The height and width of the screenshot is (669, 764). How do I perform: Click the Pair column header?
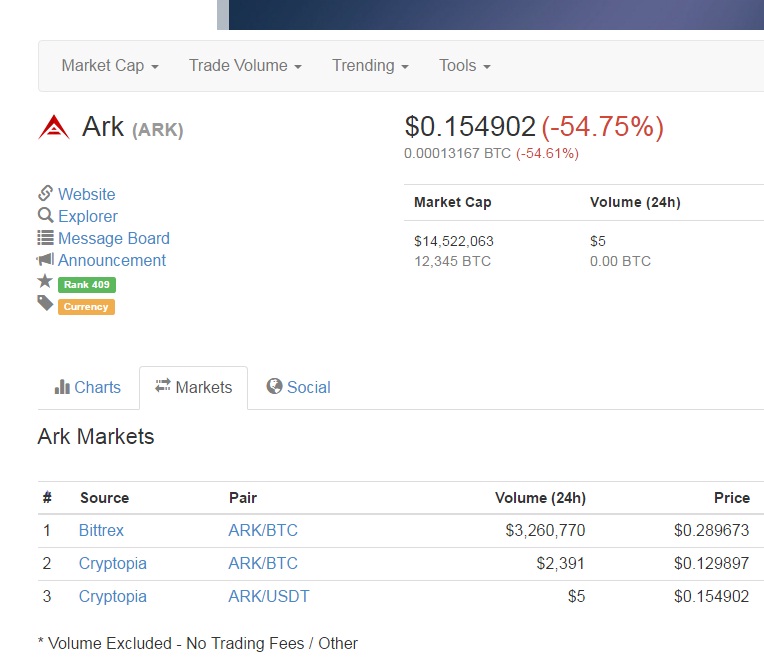pos(243,497)
